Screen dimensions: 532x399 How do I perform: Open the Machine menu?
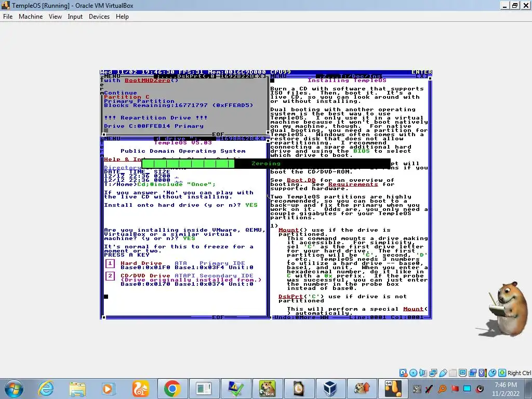pos(31,17)
